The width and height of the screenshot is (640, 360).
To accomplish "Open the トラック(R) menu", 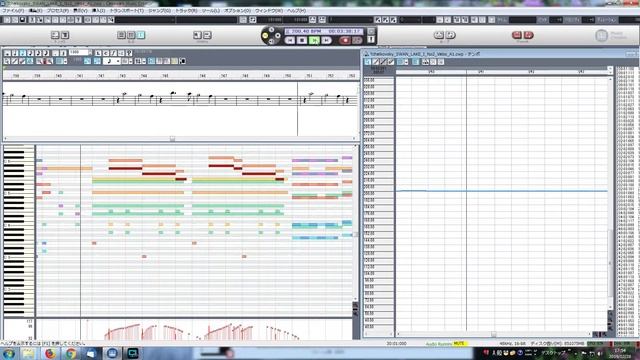I will (x=187, y=11).
